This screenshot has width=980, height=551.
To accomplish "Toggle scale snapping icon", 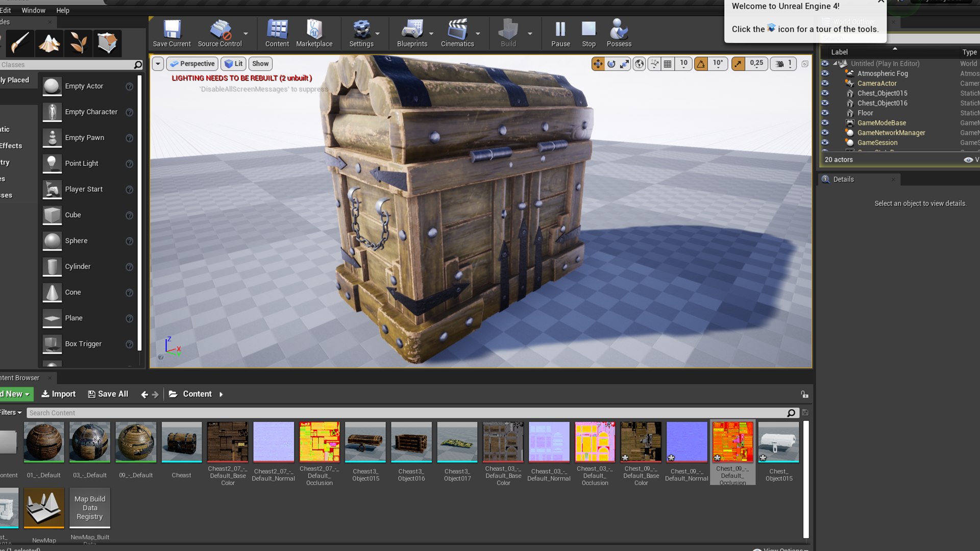I will point(738,64).
